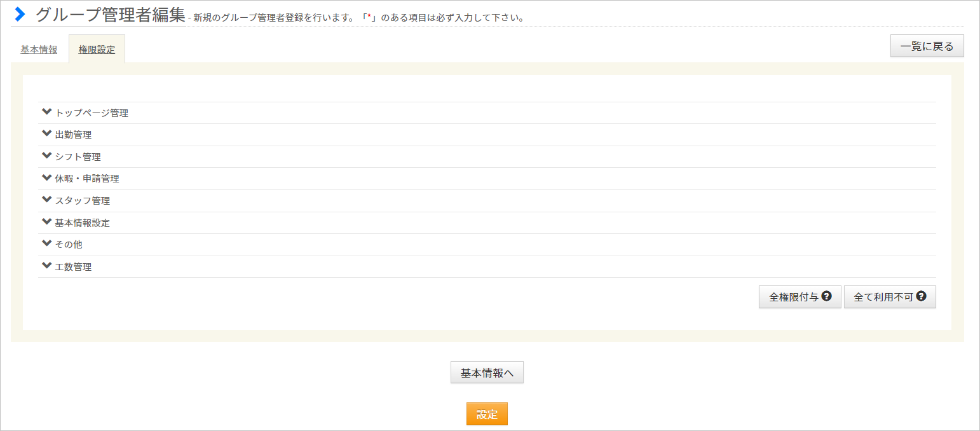Viewport: 980px width, 431px height.
Task: Click the blue arrow icon beside page title
Action: point(20,14)
